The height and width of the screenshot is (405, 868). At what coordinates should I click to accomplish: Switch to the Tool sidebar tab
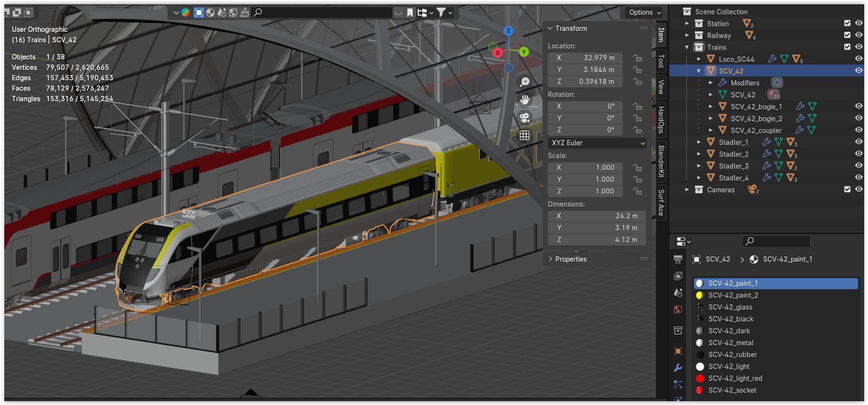coord(661,61)
